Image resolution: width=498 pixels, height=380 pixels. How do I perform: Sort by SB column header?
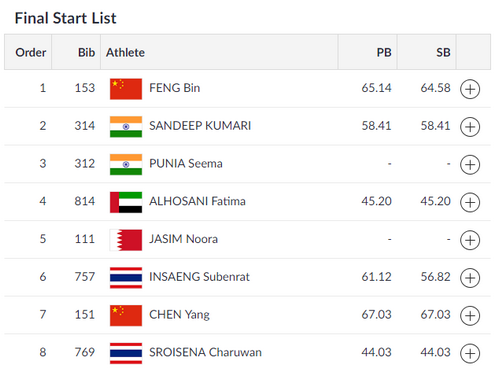[x=443, y=53]
